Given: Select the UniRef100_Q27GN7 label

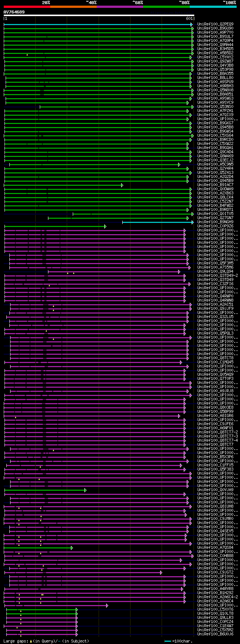Looking at the screenshot, I should tap(215, 218).
